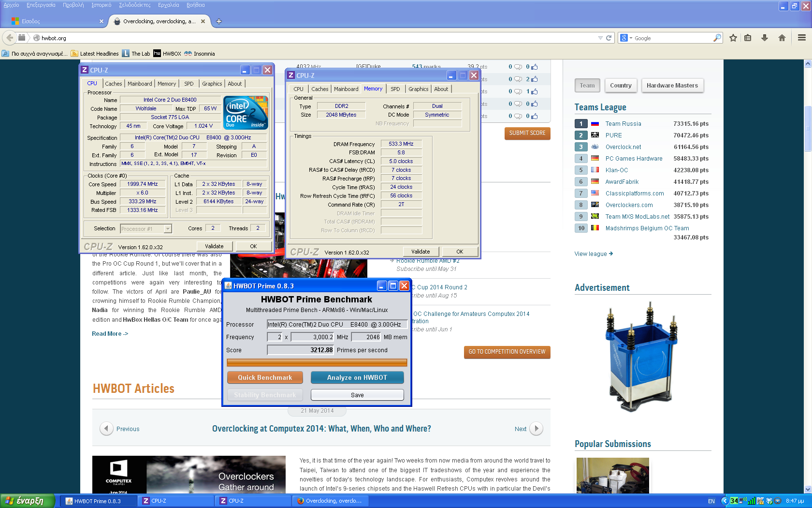Open the Popular Submissions photo thumbnail
This screenshot has width=812, height=508.
pyautogui.click(x=612, y=476)
